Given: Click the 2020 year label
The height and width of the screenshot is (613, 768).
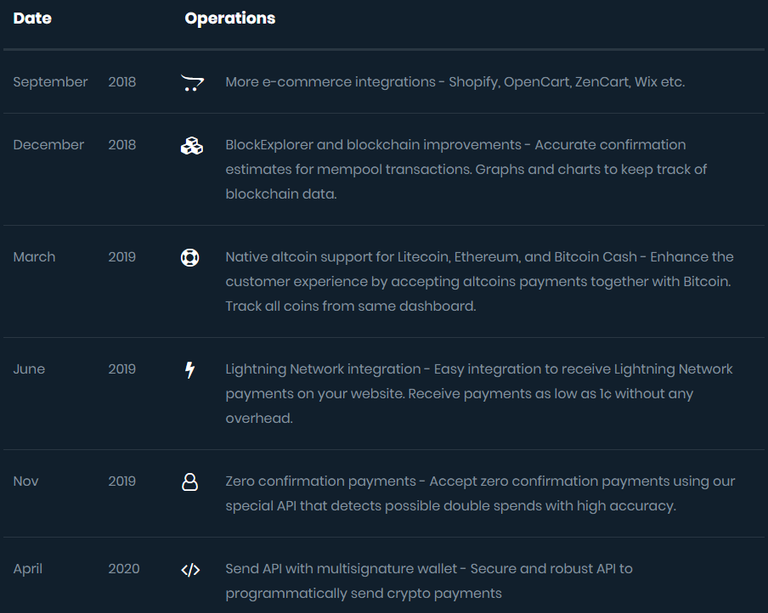Looking at the screenshot, I should [124, 569].
